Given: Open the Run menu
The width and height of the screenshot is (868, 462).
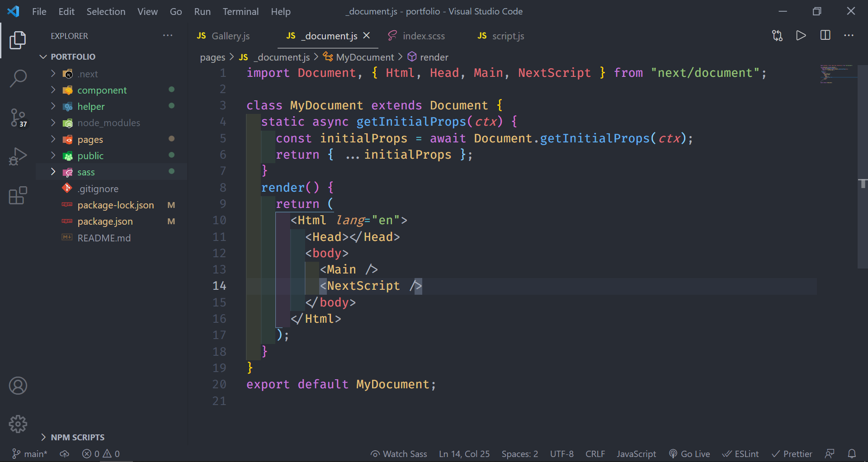Looking at the screenshot, I should pyautogui.click(x=202, y=11).
